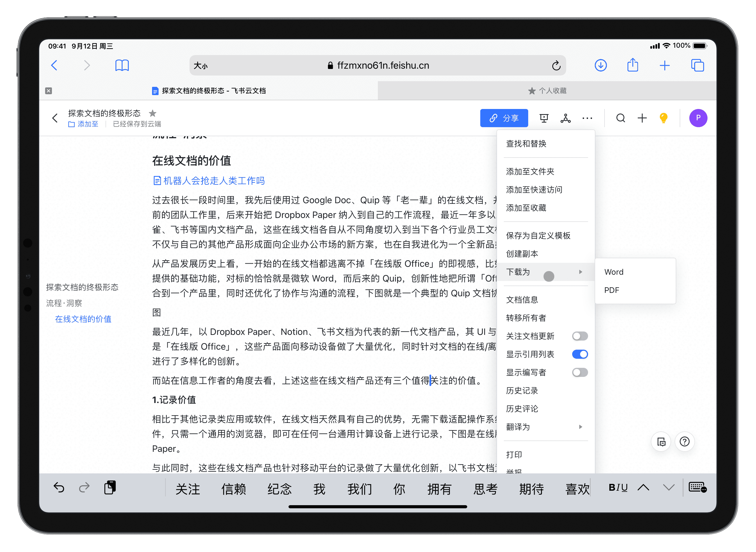Viewport: 756px width, 552px height.
Task: Start presentation mode icon
Action: point(544,118)
